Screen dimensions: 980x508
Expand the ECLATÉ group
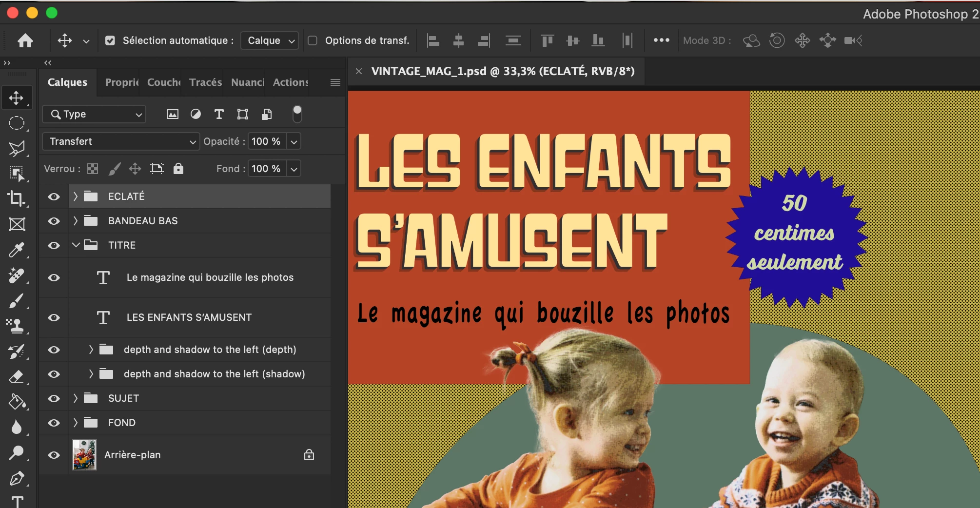(75, 196)
